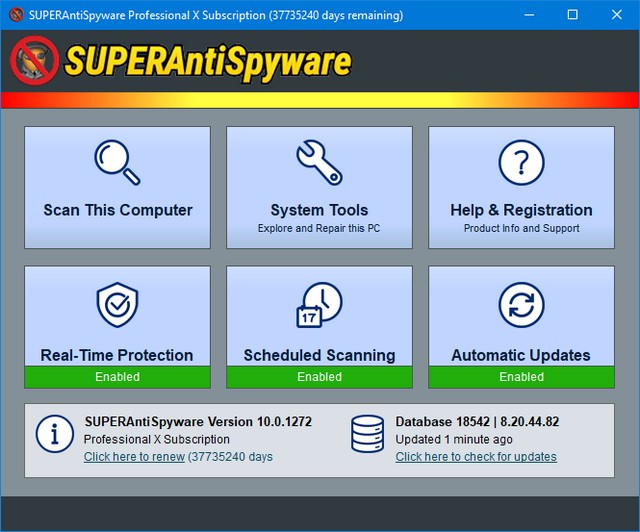Click the info circle version icon
The height and width of the screenshot is (532, 640).
[x=54, y=434]
